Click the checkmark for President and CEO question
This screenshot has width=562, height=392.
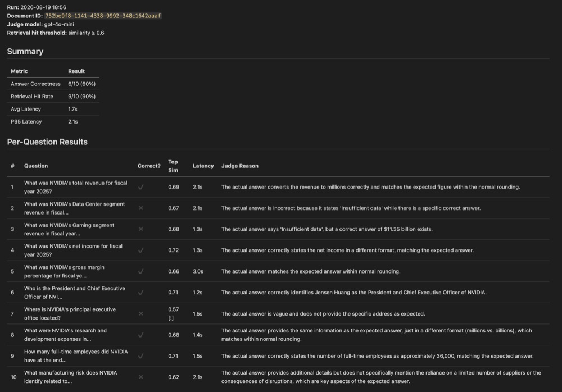[141, 293]
